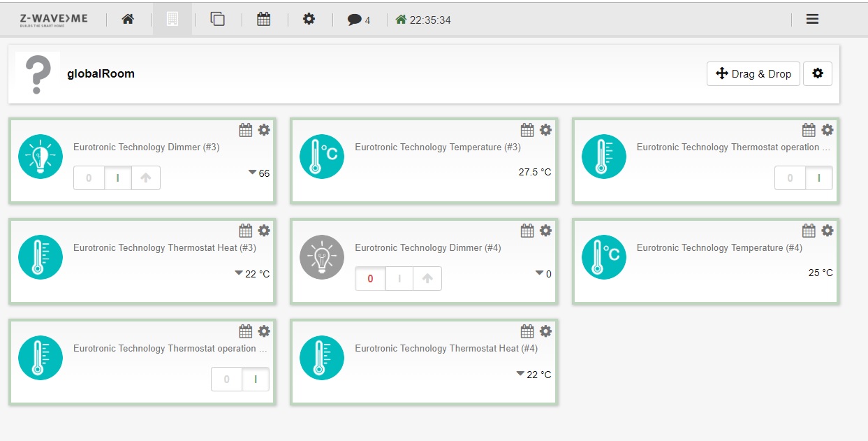Click Eurotronic Technology Thermostat Heat (#4) title

446,349
